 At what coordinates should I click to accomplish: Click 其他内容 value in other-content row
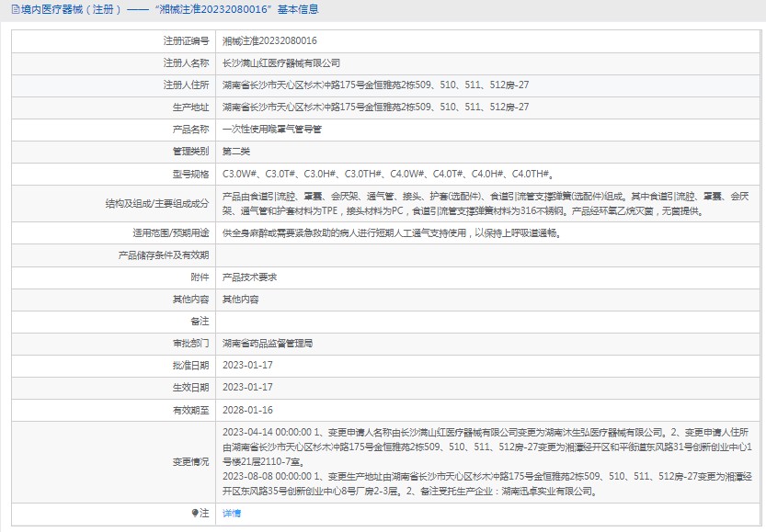point(241,300)
